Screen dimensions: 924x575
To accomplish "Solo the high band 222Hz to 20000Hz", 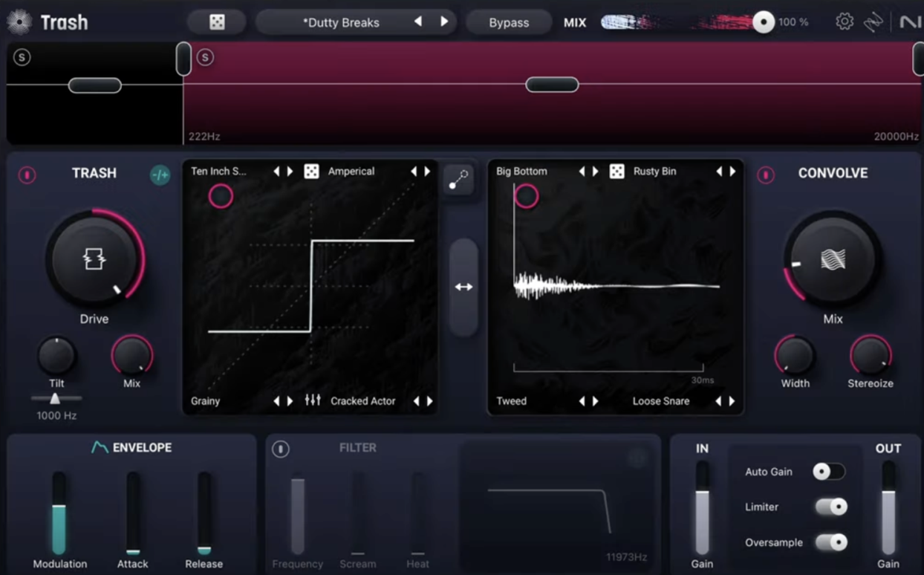I will [x=205, y=57].
